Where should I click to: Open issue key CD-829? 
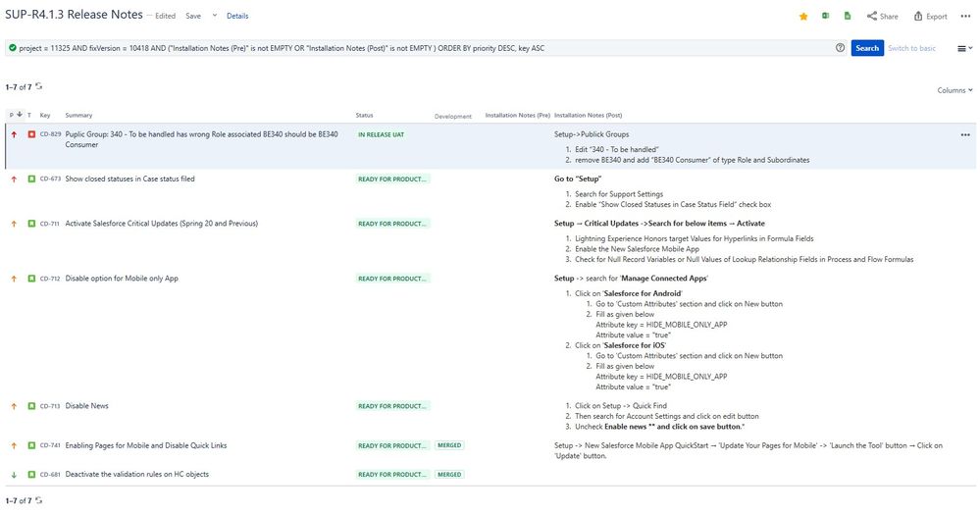click(51, 134)
